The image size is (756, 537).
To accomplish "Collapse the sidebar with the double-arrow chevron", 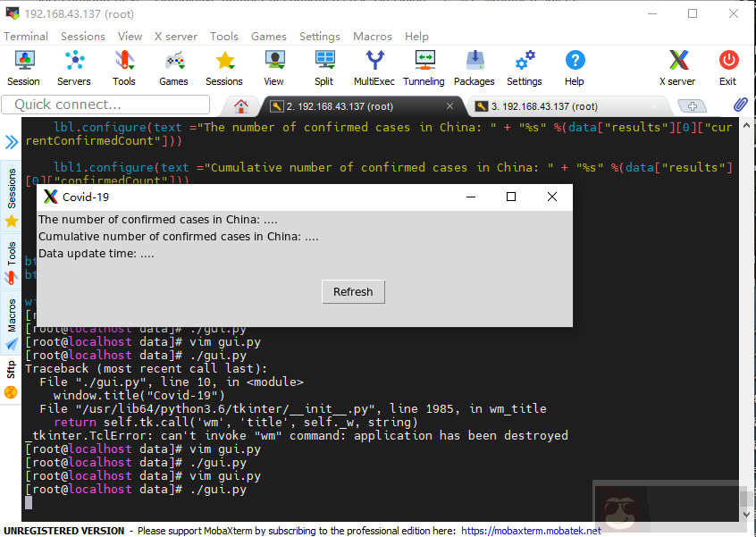I will (x=10, y=140).
